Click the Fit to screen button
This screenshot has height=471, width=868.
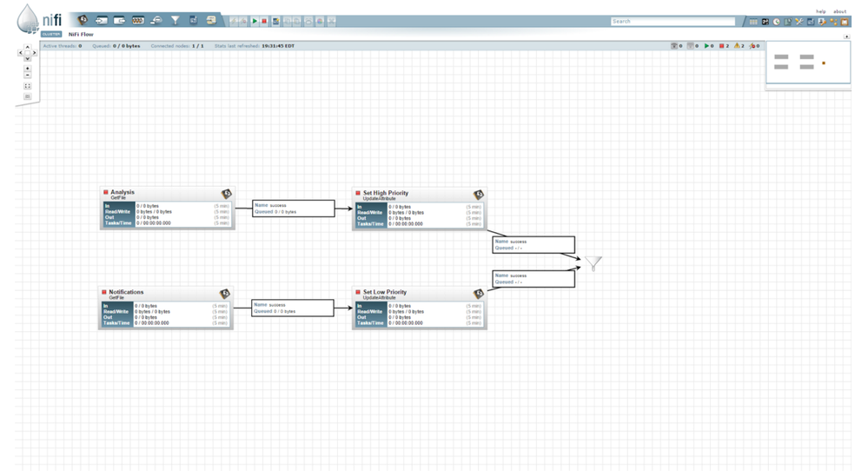click(27, 86)
